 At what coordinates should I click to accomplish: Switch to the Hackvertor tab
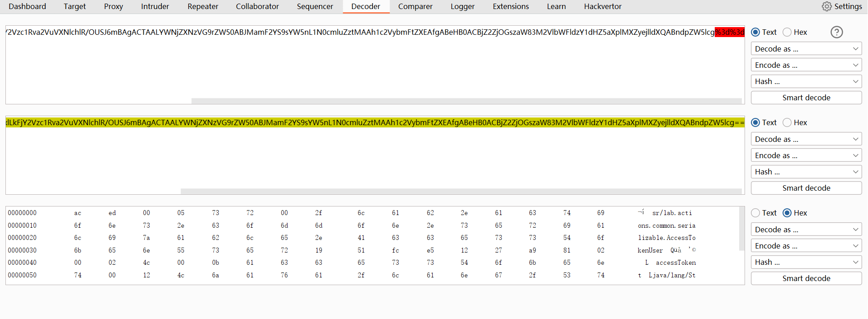pyautogui.click(x=603, y=6)
